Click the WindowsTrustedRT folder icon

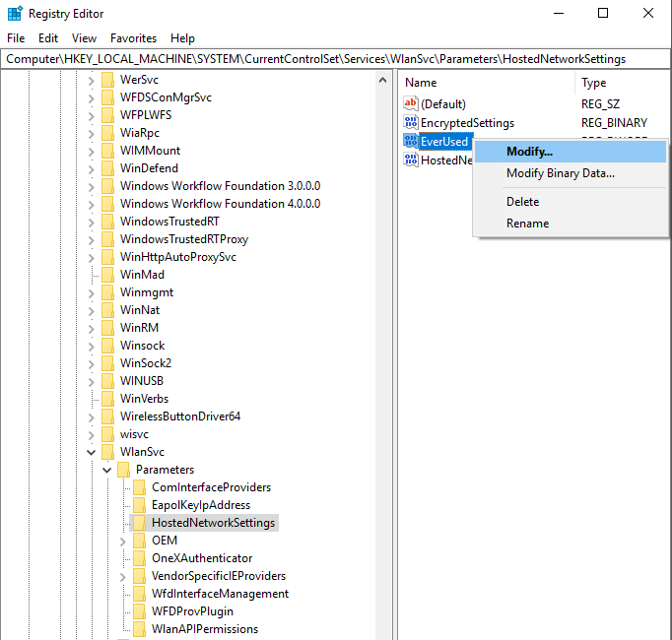pos(108,221)
